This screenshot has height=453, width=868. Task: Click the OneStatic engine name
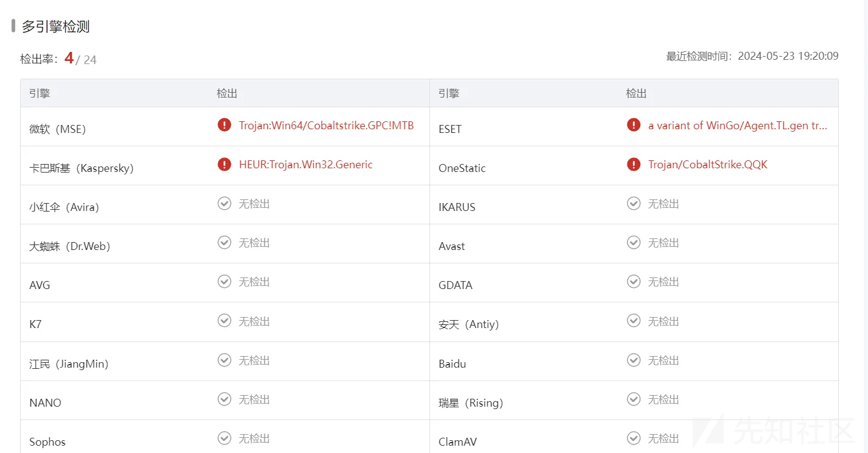462,168
